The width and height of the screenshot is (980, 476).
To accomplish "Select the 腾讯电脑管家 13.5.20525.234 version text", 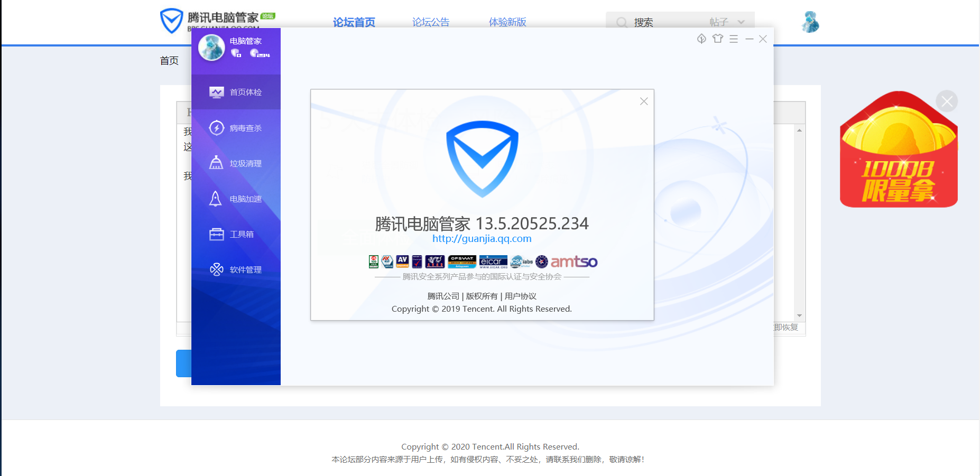I will pos(482,223).
